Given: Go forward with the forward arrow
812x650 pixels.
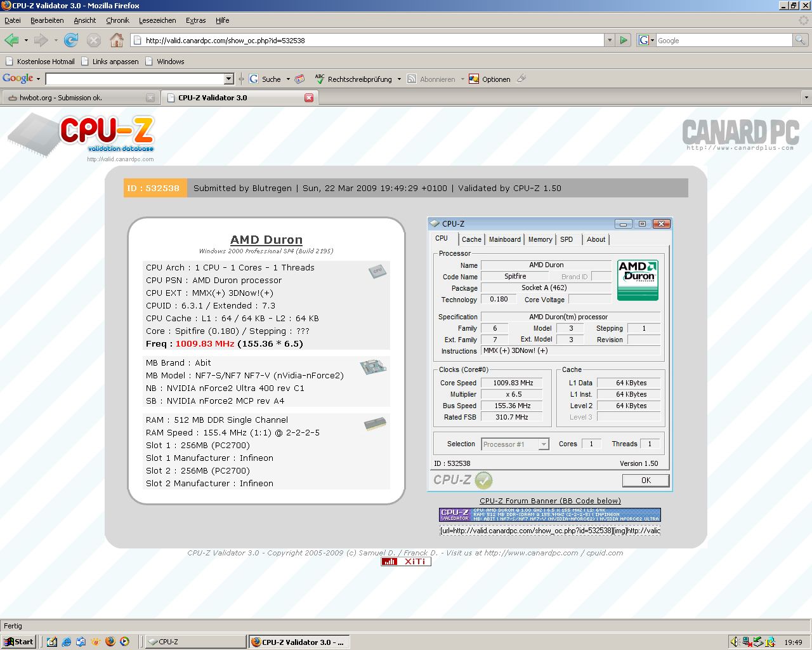Looking at the screenshot, I should [41, 40].
